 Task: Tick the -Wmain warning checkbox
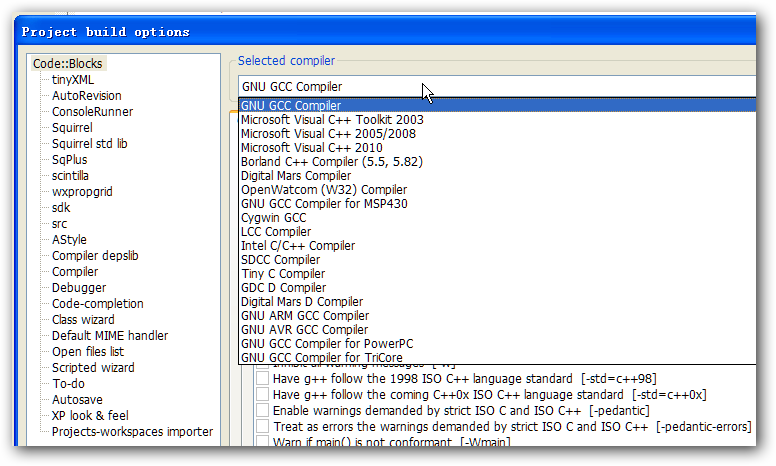point(262,441)
